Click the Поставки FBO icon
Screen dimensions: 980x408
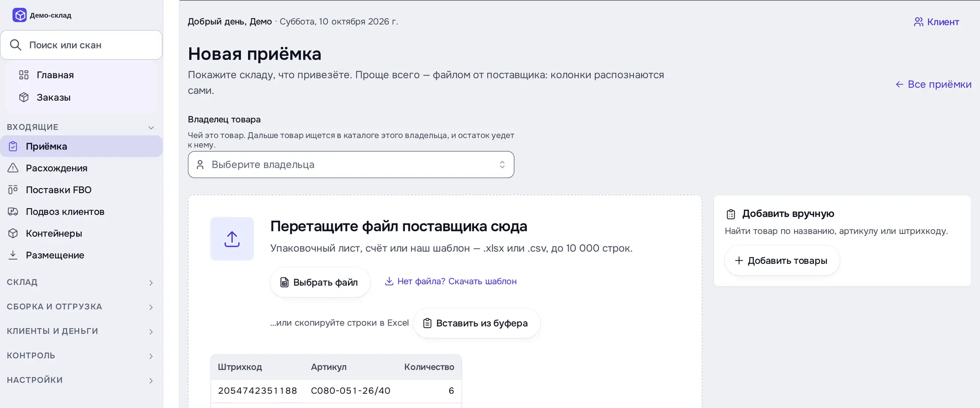(13, 190)
